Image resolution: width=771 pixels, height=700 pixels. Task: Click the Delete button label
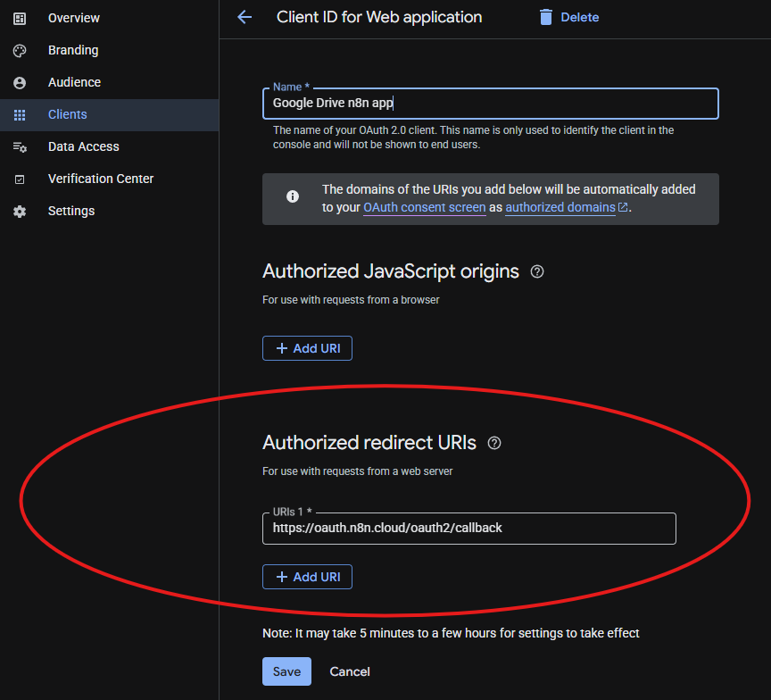tap(580, 17)
